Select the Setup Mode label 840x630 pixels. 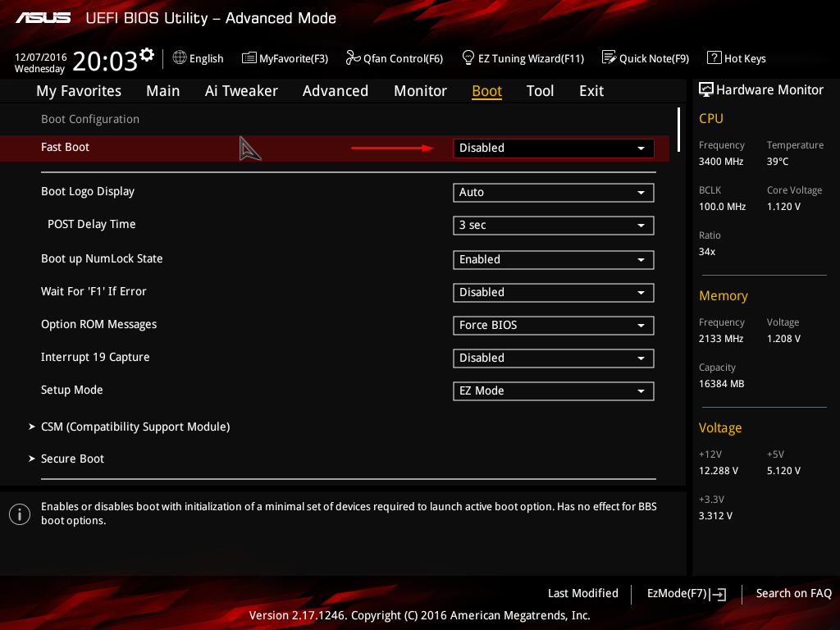[72, 390]
